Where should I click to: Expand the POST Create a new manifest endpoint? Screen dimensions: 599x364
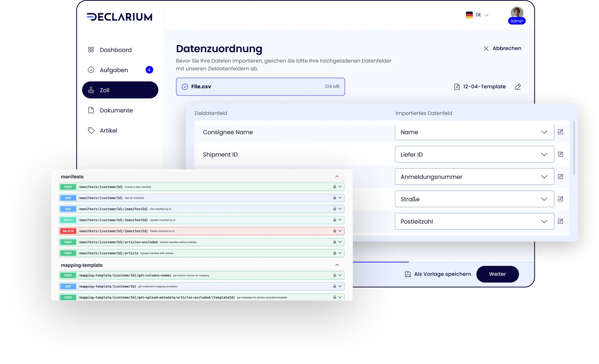tap(340, 187)
